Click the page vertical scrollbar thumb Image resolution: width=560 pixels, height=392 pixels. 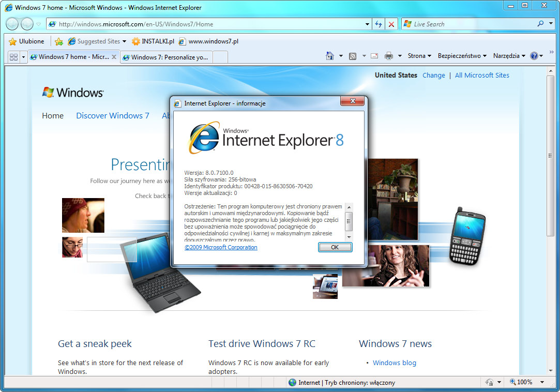[550, 156]
